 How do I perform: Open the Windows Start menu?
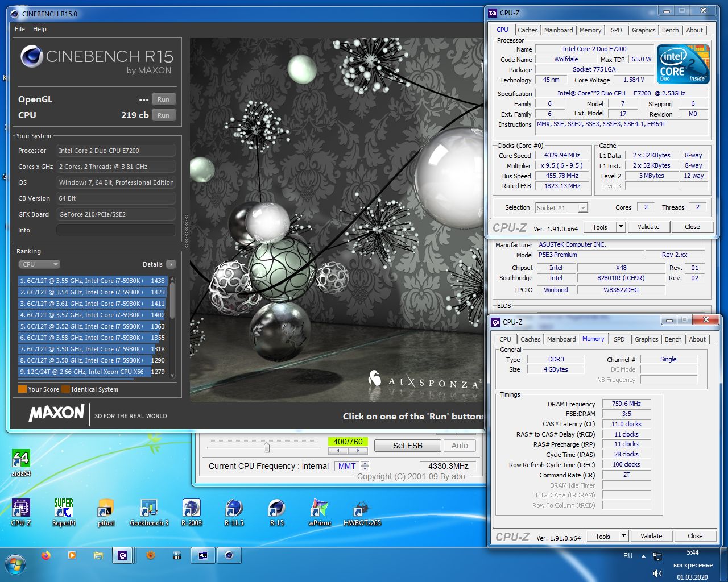(x=15, y=565)
